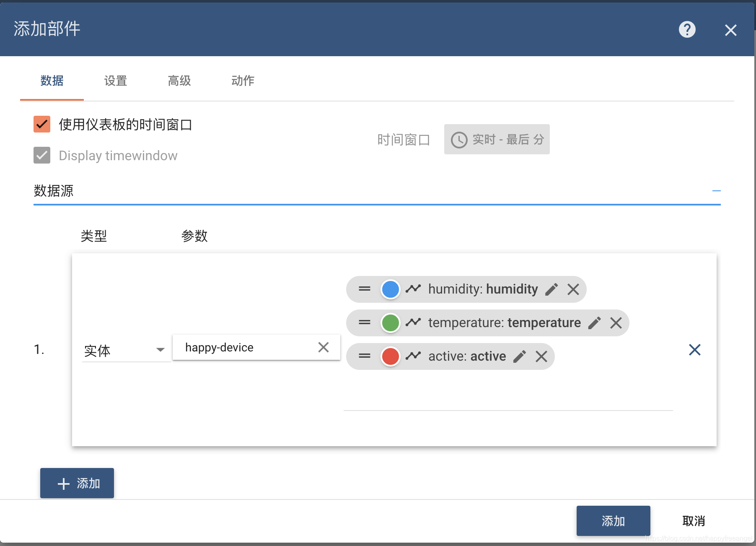Click the 时间窗口 label
Viewport: 756px width, 546px height.
point(404,140)
